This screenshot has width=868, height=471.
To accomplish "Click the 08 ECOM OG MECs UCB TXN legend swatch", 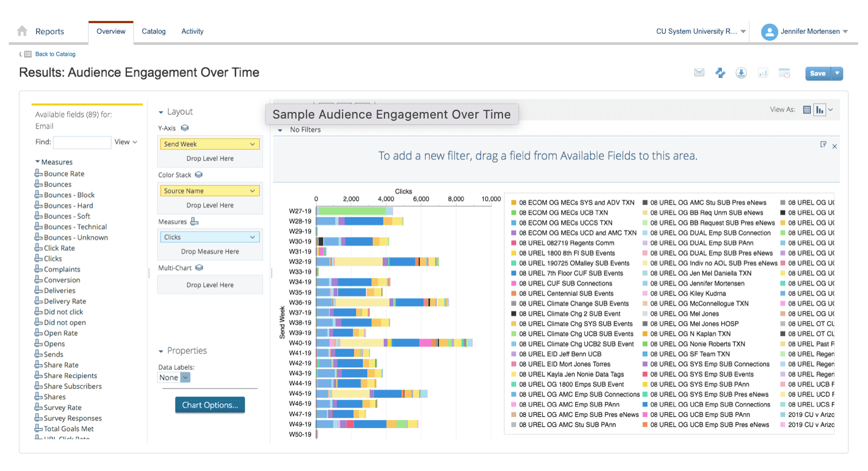I will [513, 213].
